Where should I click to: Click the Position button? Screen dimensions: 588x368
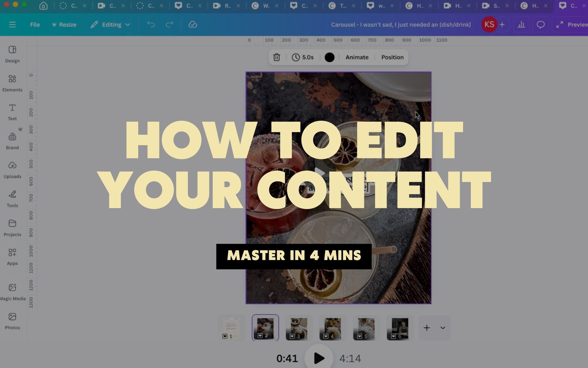tap(392, 57)
